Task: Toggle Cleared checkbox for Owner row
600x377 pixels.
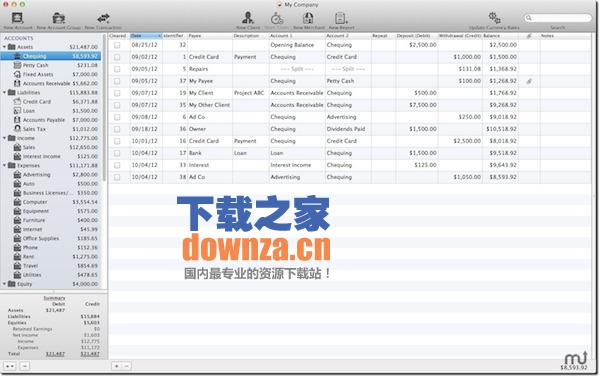Action: 117,129
